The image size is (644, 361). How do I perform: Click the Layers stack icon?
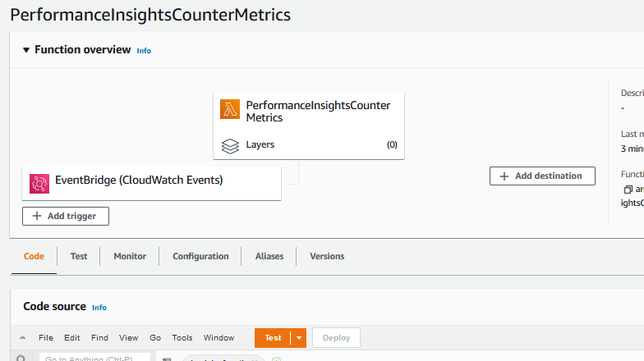(230, 146)
